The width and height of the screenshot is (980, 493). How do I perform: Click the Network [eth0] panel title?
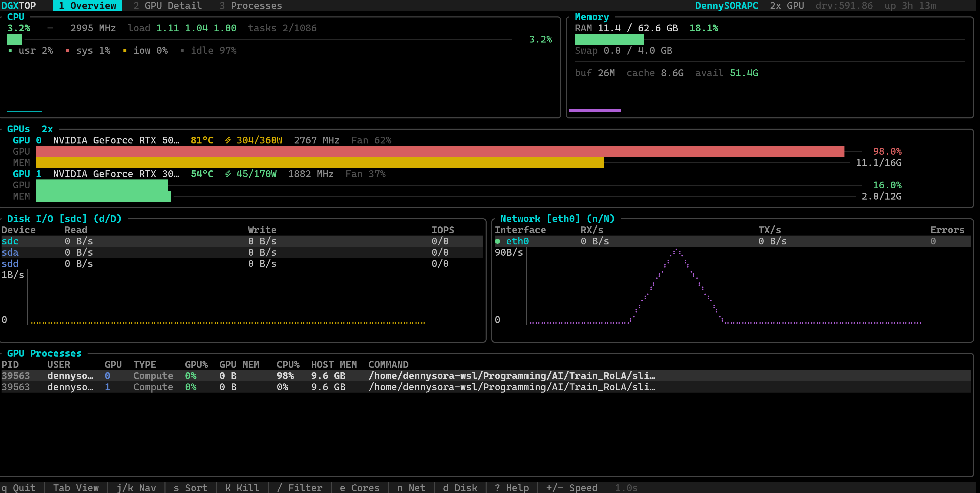(557, 219)
